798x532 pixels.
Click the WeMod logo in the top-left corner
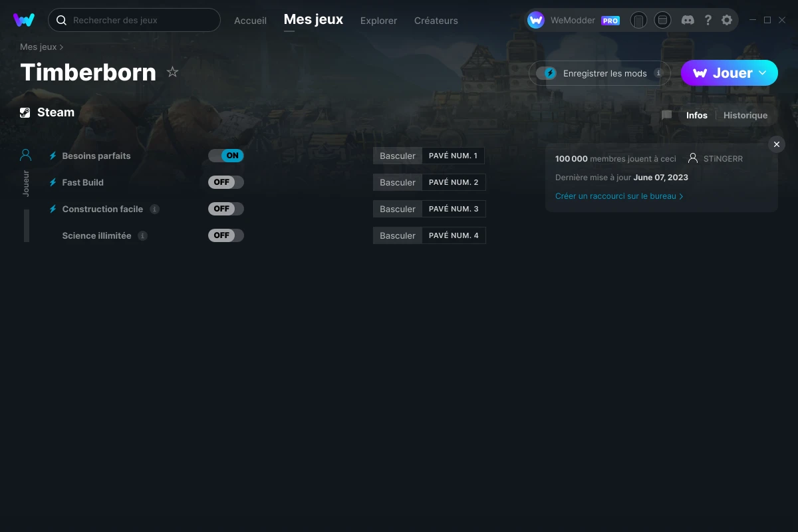[x=24, y=20]
